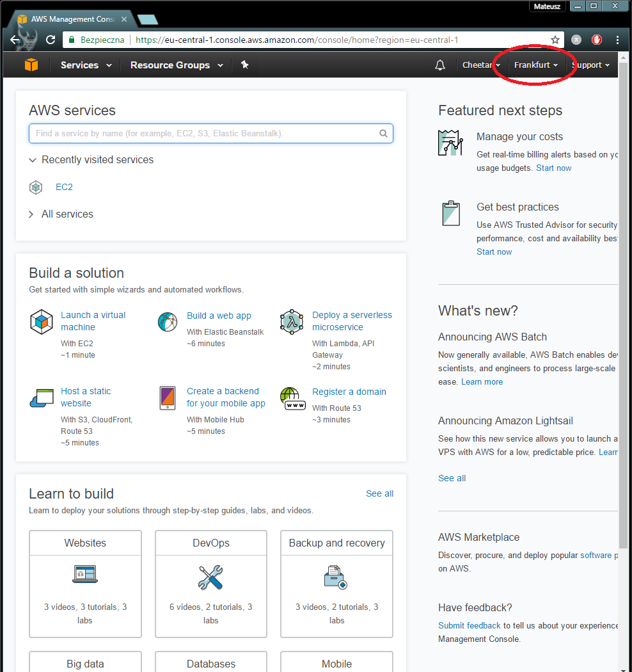Click the best practices clipboard icon
Screen dimensions: 632x672
coord(451,213)
